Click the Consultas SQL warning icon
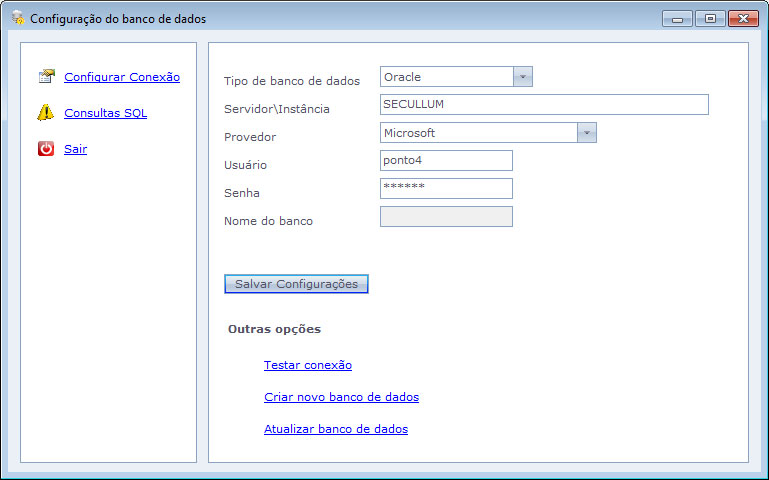This screenshot has height=480, width=769. tap(46, 113)
